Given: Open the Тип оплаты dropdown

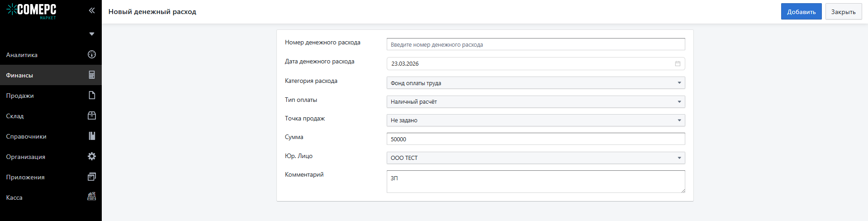Looking at the screenshot, I should point(536,102).
